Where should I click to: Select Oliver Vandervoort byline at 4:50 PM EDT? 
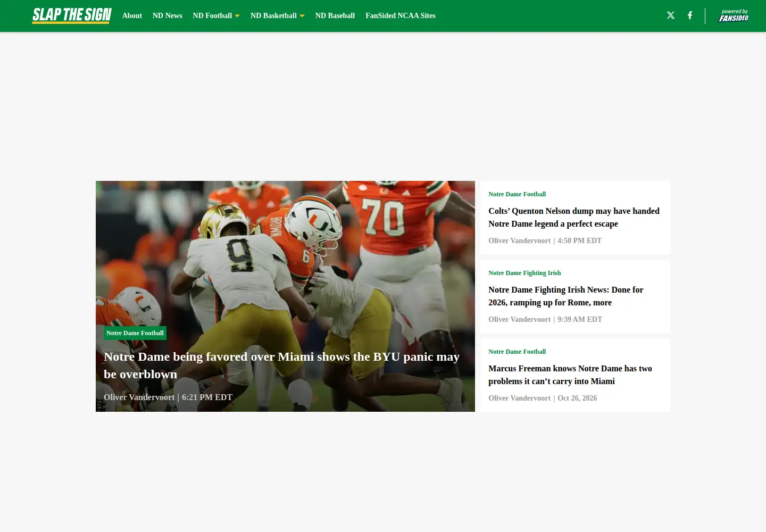[519, 241]
